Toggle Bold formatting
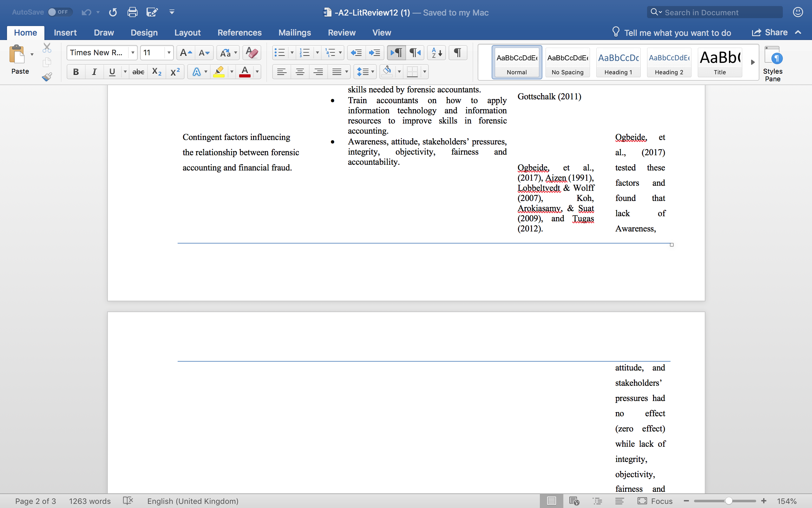812x508 pixels. pos(76,71)
